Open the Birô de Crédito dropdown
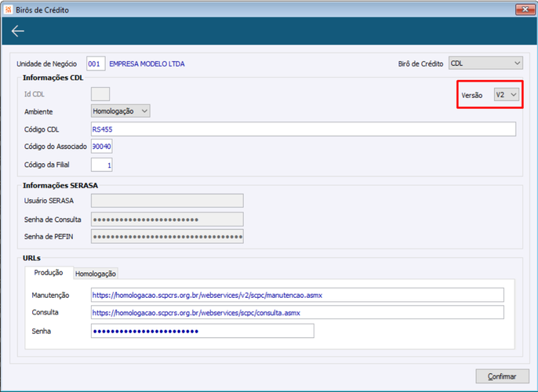This screenshot has height=392, width=538. 485,64
